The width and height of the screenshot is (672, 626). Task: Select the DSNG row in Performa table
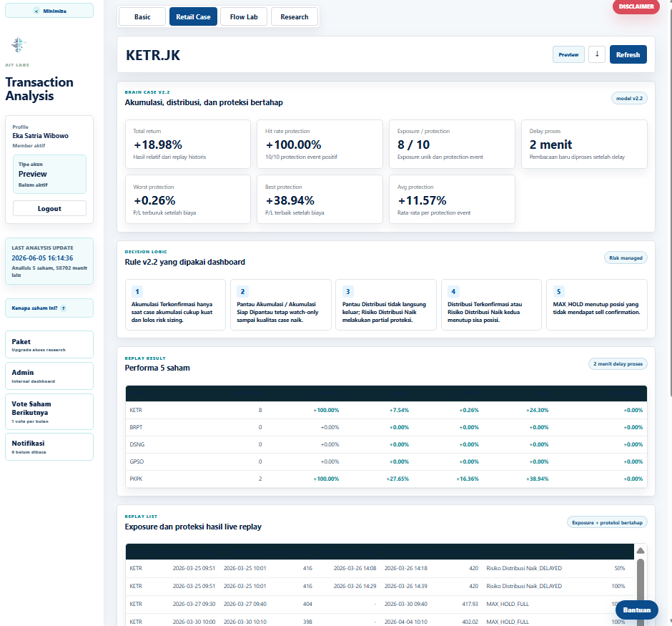[386, 444]
